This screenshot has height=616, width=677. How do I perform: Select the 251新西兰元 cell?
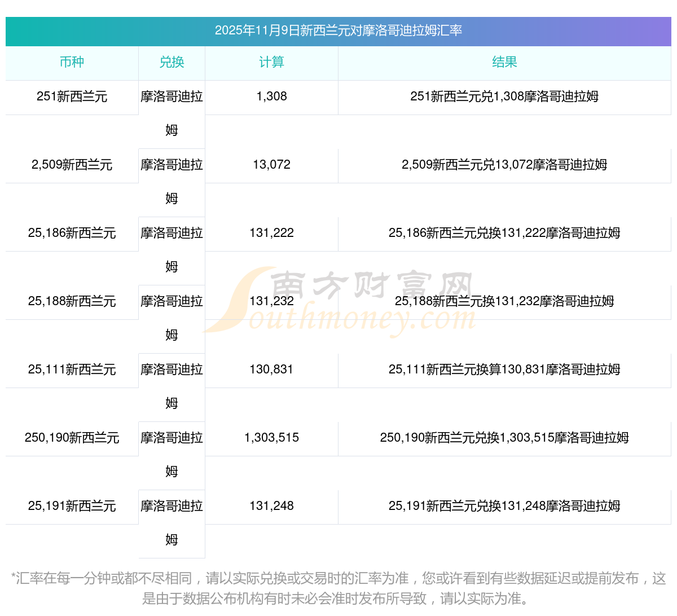coord(72,96)
